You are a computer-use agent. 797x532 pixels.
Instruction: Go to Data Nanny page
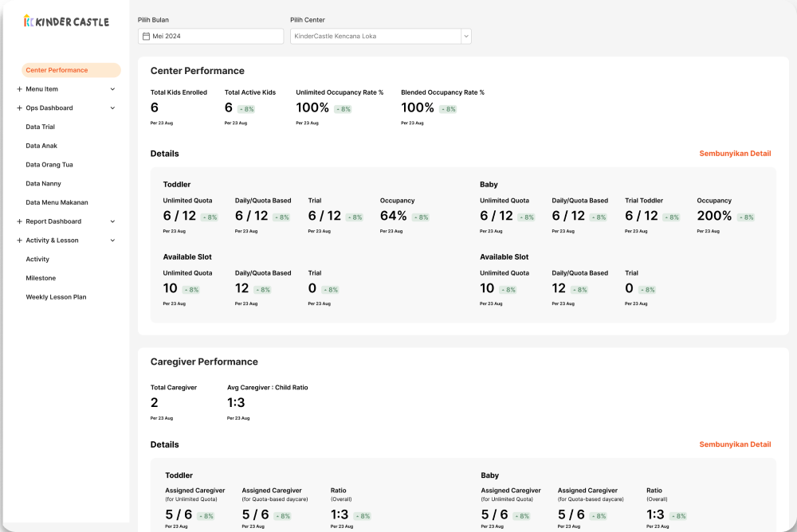point(43,183)
